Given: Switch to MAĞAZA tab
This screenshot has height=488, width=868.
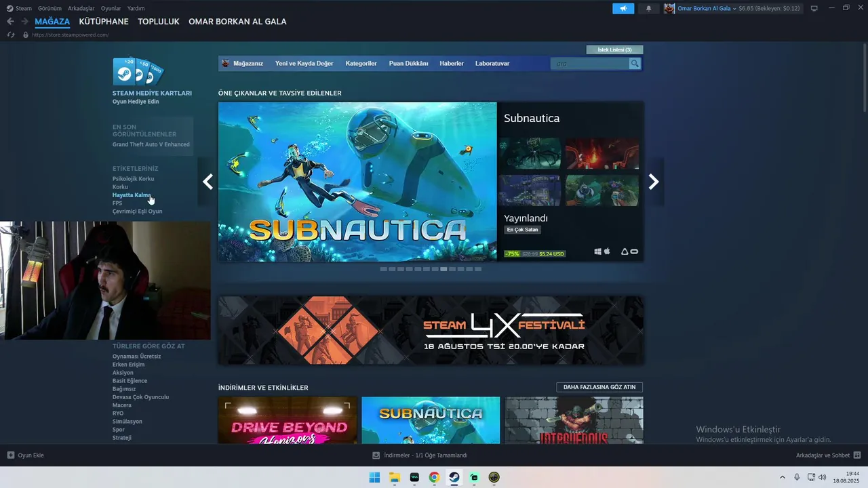Looking at the screenshot, I should [52, 22].
